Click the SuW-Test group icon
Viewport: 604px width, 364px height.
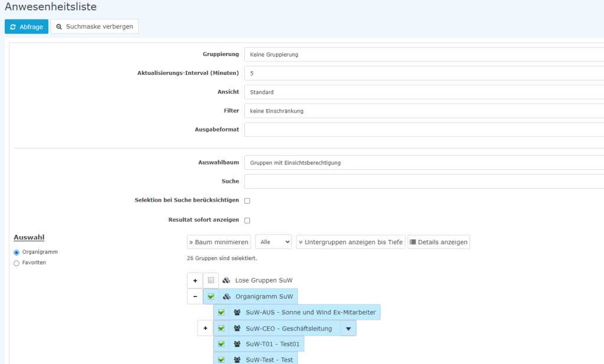pyautogui.click(x=237, y=360)
